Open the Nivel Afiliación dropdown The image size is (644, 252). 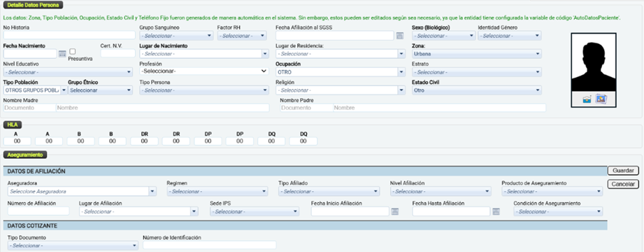(441, 191)
